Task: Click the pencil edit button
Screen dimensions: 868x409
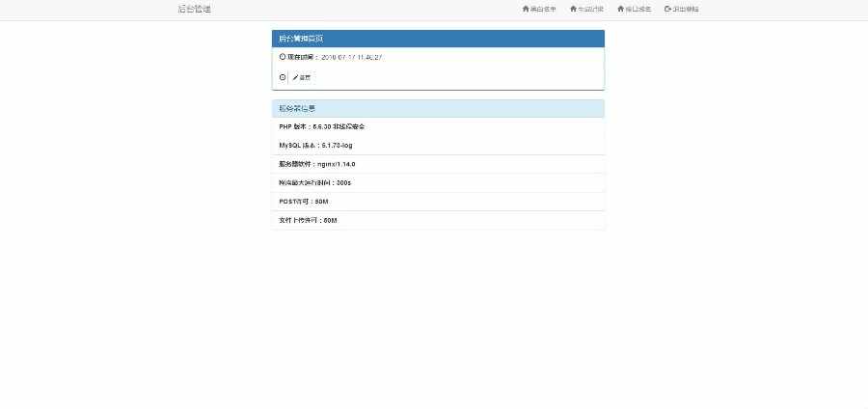Action: [302, 77]
